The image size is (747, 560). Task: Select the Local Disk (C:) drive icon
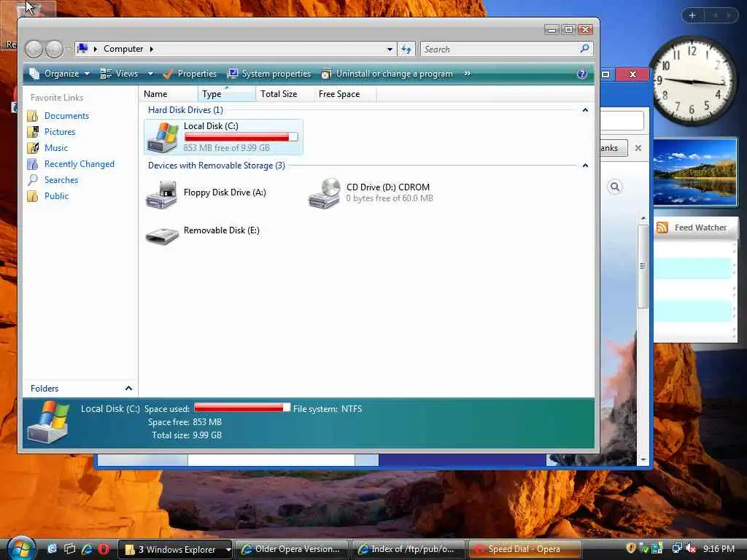tap(163, 137)
